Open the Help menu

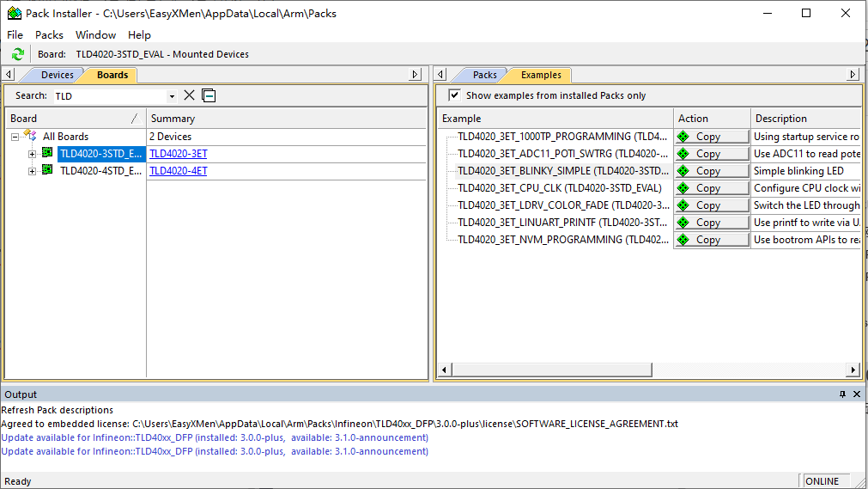[139, 34]
